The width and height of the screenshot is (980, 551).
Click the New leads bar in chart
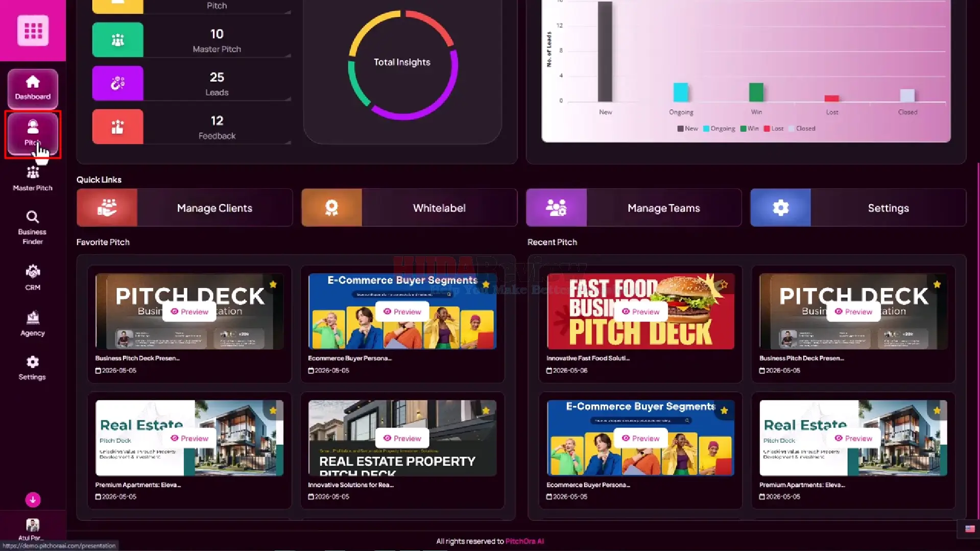(x=605, y=51)
